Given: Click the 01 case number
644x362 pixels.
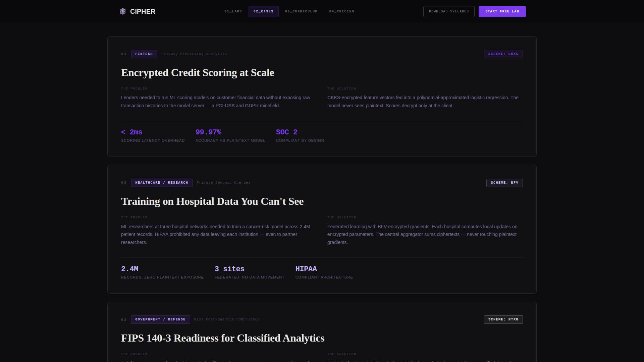Looking at the screenshot, I should [x=124, y=54].
